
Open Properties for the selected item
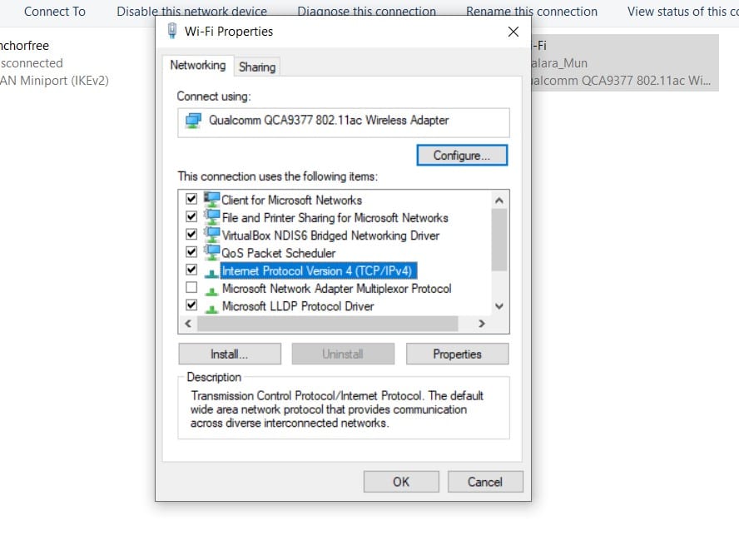coord(457,354)
